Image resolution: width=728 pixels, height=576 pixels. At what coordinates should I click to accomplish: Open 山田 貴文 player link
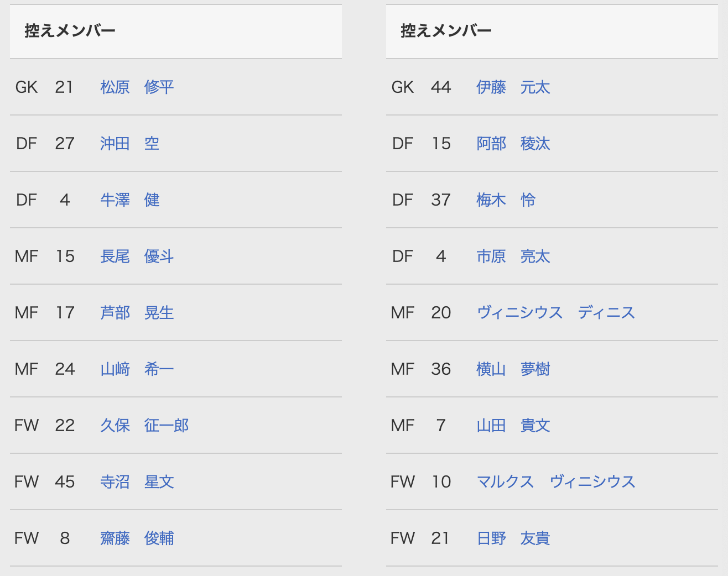click(513, 426)
